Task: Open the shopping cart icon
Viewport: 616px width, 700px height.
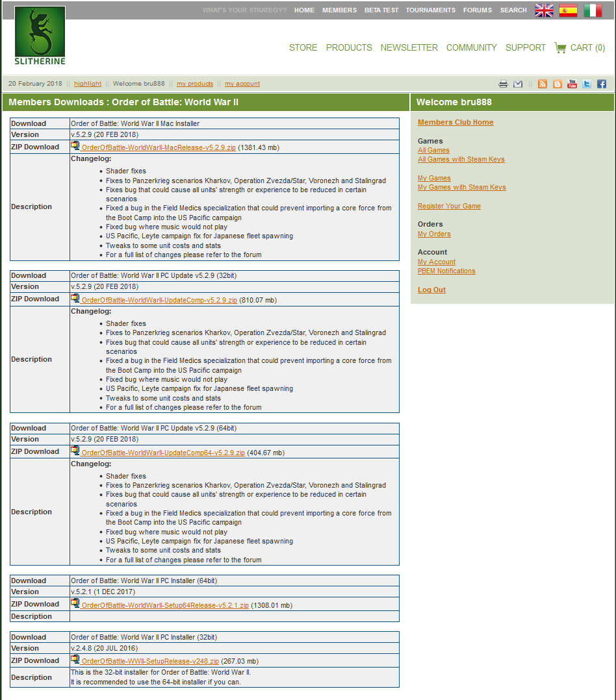Action: (560, 47)
